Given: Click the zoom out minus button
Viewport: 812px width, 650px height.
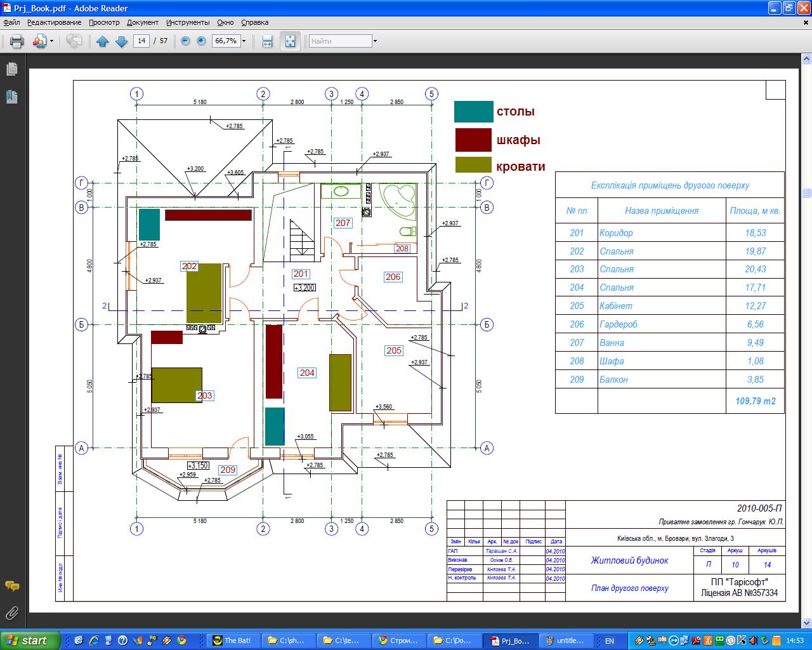Looking at the screenshot, I should [x=185, y=41].
